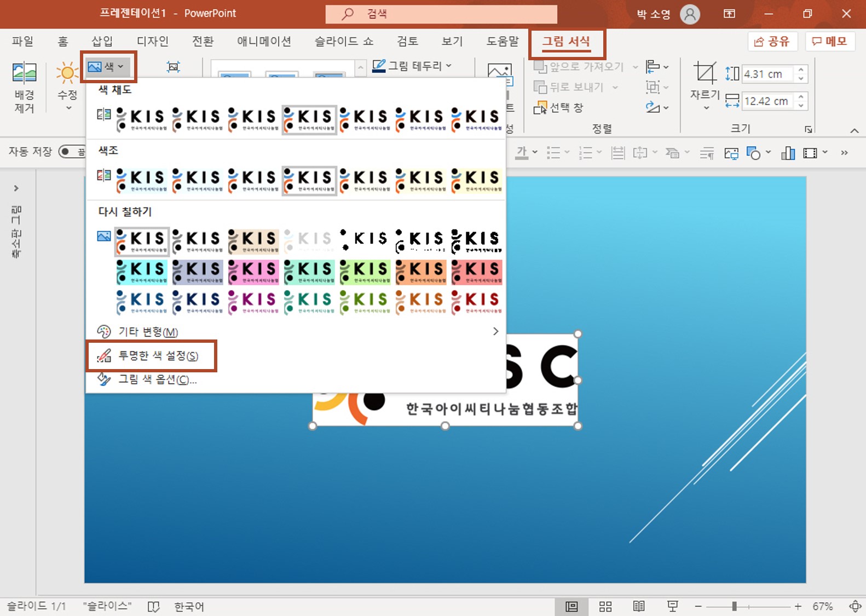Click the search (검색) box
This screenshot has height=616, width=866.
click(x=441, y=14)
